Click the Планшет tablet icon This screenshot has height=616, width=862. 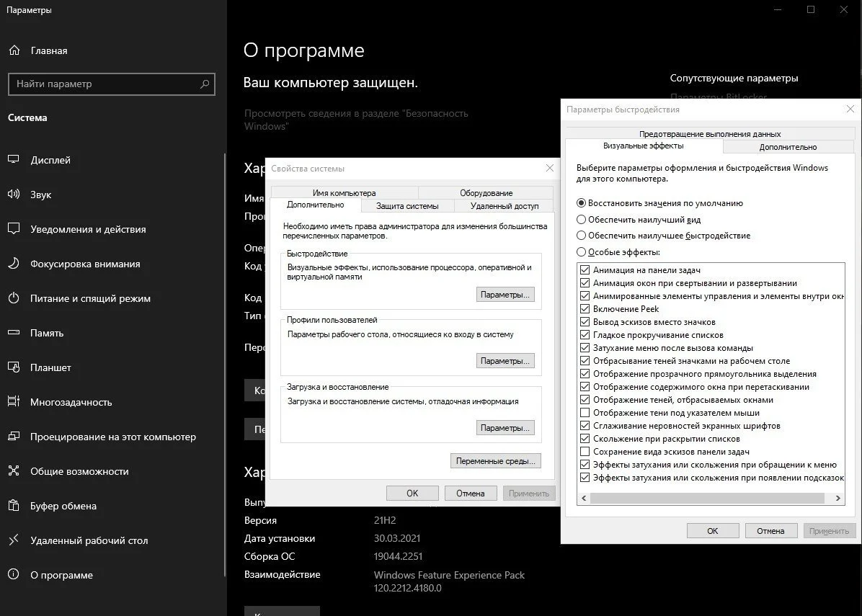(14, 367)
